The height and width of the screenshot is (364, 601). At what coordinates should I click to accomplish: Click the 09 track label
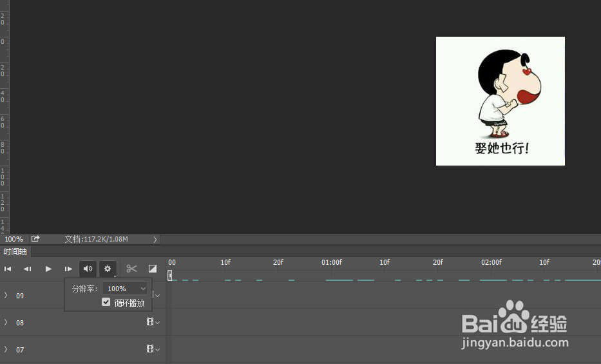click(20, 296)
